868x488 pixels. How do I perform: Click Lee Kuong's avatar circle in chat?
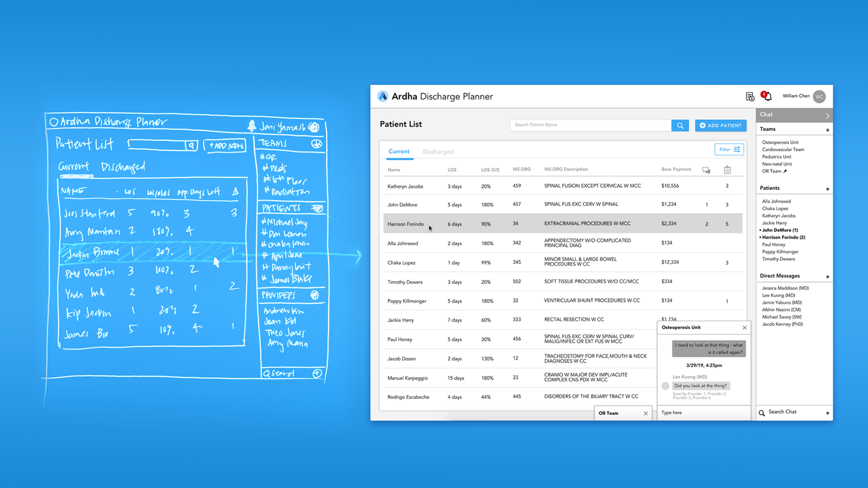point(665,386)
